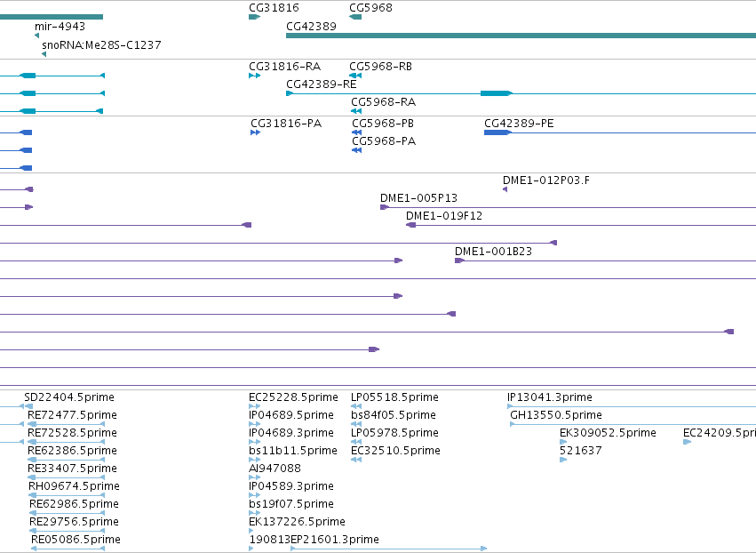756x553 pixels.
Task: Select the bs19f07.5prime EST label
Action: 291,504
